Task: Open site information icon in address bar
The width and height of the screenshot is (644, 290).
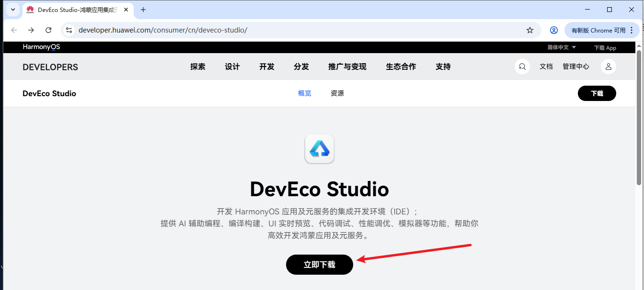Action: pyautogui.click(x=69, y=30)
